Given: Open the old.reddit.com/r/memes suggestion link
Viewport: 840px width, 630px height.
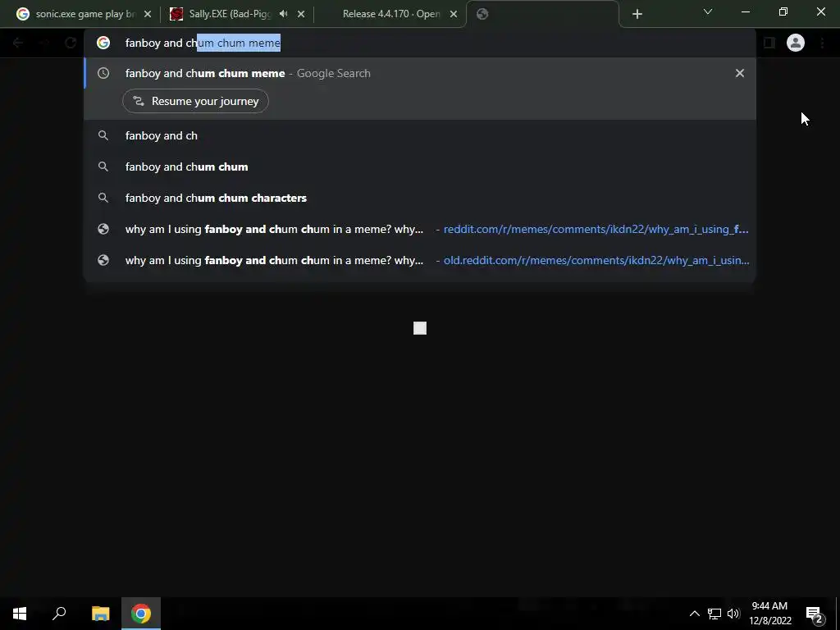Looking at the screenshot, I should coord(420,260).
